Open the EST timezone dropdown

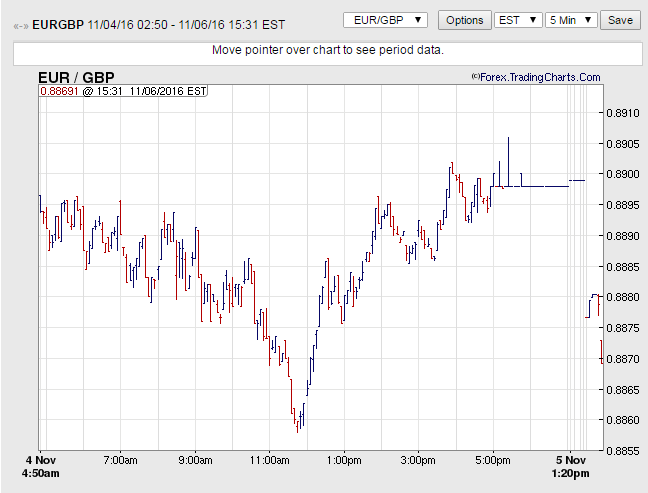click(x=518, y=20)
